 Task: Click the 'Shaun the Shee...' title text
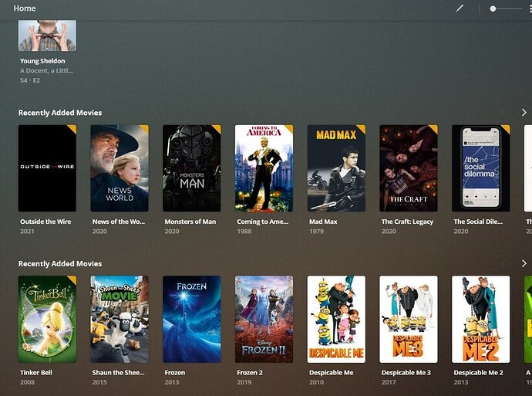[x=119, y=373]
